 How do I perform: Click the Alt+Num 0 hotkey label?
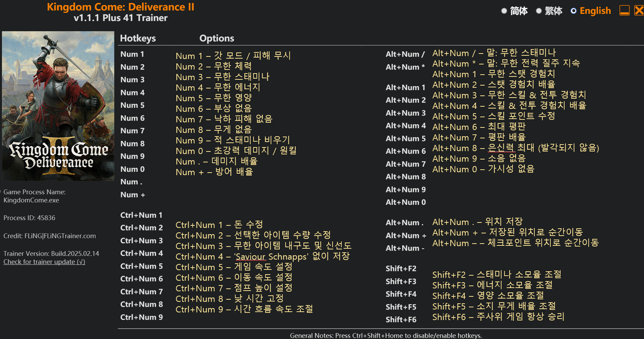(x=405, y=202)
